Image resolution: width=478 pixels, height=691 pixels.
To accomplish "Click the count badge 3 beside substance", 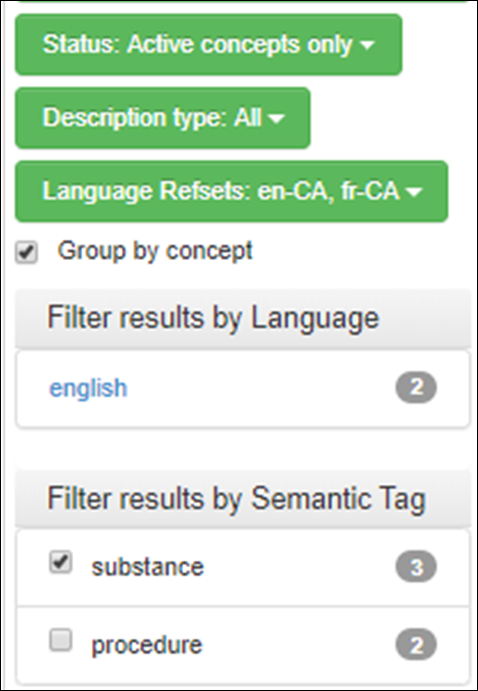I will [416, 567].
